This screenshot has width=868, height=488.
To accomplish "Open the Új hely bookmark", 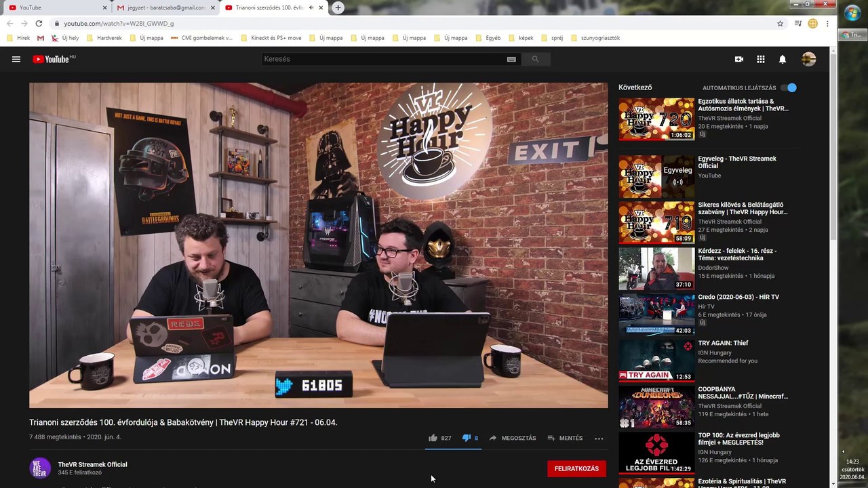I will 66,38.
